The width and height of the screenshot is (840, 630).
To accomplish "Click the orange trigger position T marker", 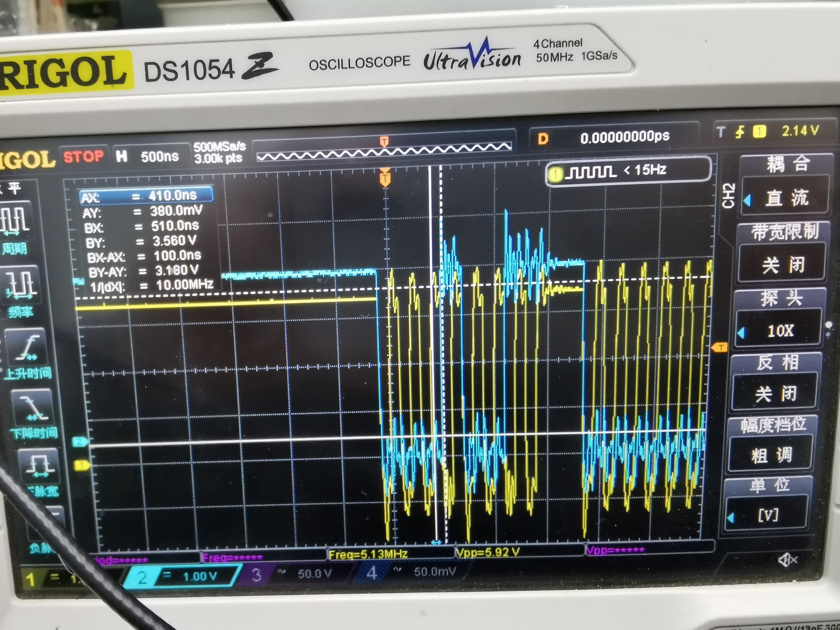I will 385,178.
